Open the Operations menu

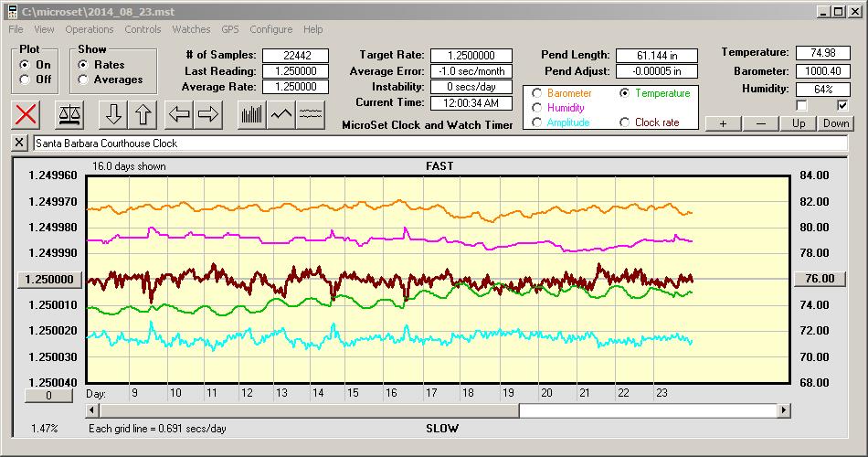tap(90, 29)
